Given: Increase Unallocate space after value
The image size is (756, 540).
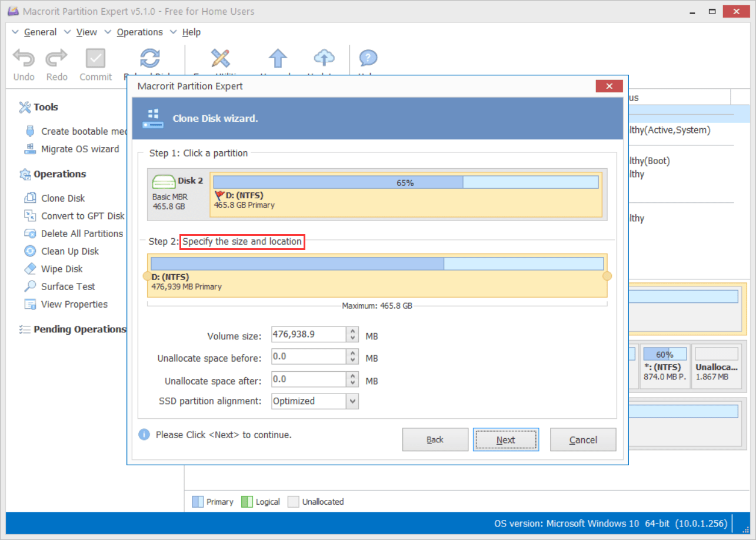Looking at the screenshot, I should [x=352, y=375].
